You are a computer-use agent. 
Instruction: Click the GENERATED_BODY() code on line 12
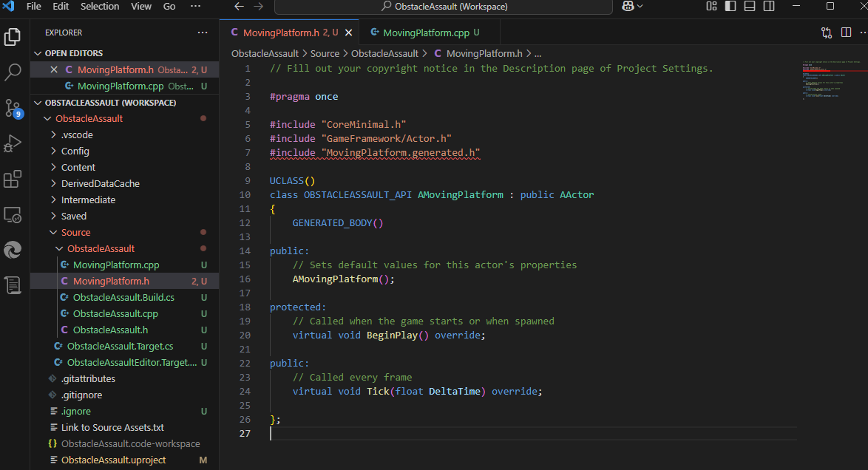338,223
